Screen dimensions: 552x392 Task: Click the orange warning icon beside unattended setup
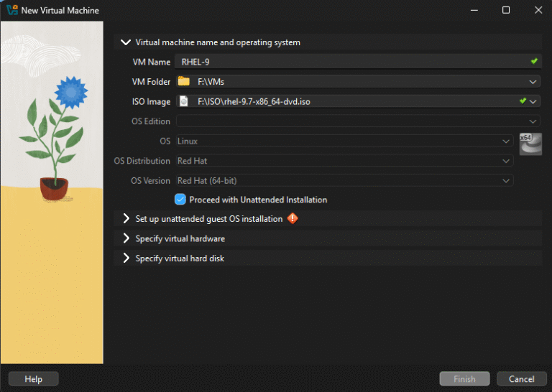pyautogui.click(x=293, y=218)
